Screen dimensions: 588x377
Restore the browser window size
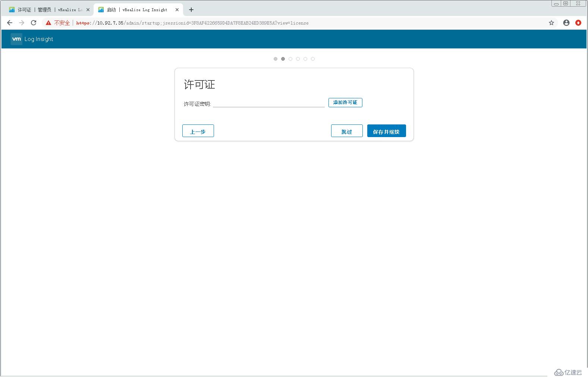[x=566, y=3]
